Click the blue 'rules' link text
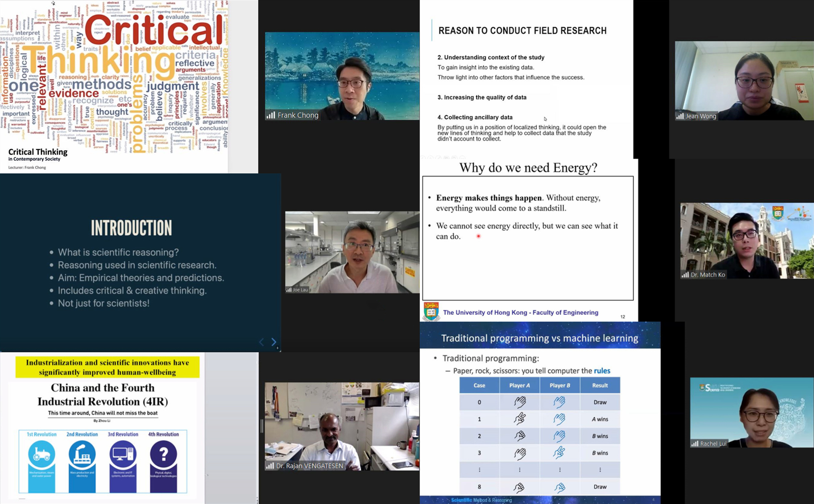Viewport: 814px width, 504px height. (602, 371)
